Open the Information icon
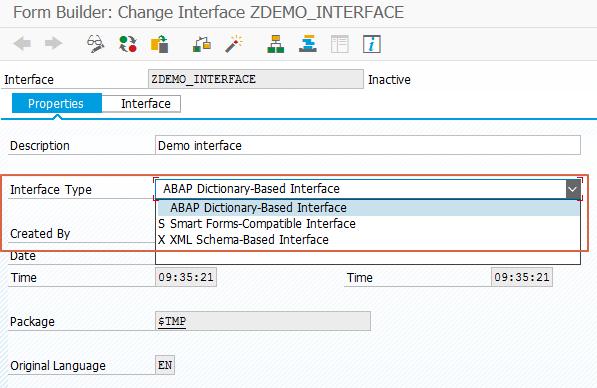The height and width of the screenshot is (388, 597). click(372, 44)
